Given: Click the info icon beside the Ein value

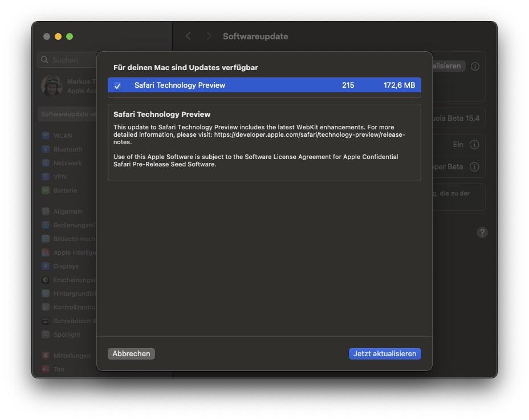Looking at the screenshot, I should click(x=474, y=145).
